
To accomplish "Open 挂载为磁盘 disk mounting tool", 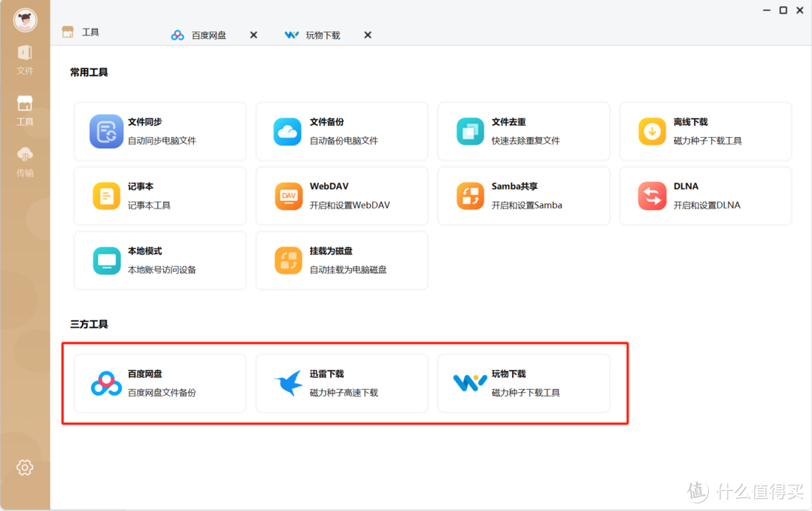I will pos(342,260).
